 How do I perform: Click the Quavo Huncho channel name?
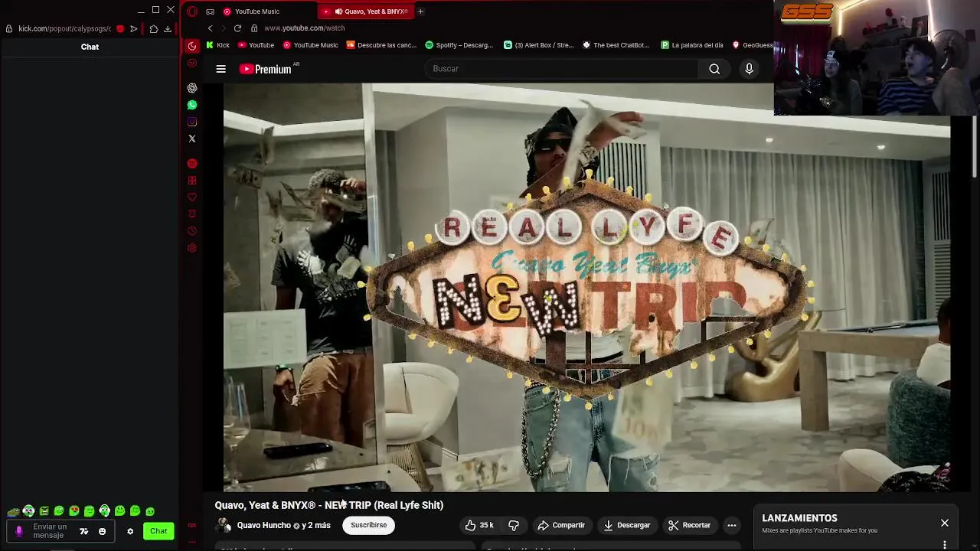(x=264, y=525)
